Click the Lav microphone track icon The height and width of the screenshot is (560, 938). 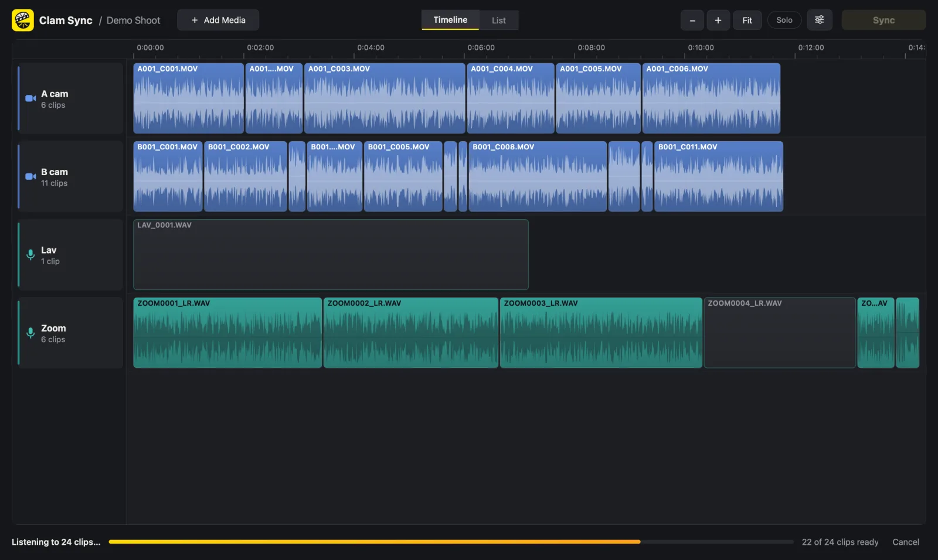pyautogui.click(x=30, y=255)
